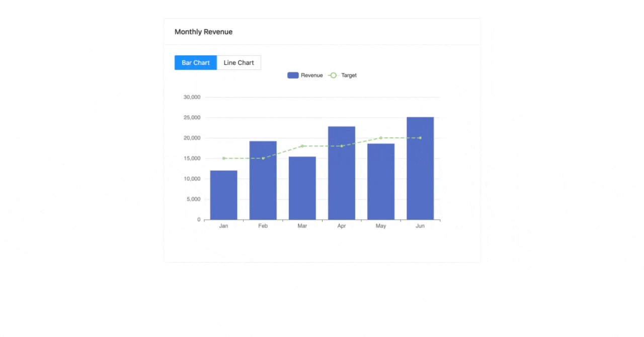Toggle the blue Revenue legend swatch

(293, 76)
